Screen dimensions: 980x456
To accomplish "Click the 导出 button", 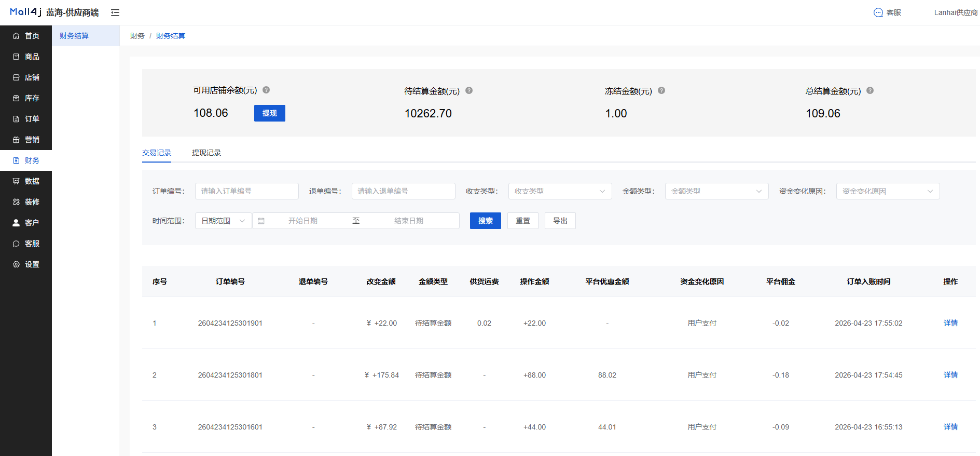I will pos(560,221).
